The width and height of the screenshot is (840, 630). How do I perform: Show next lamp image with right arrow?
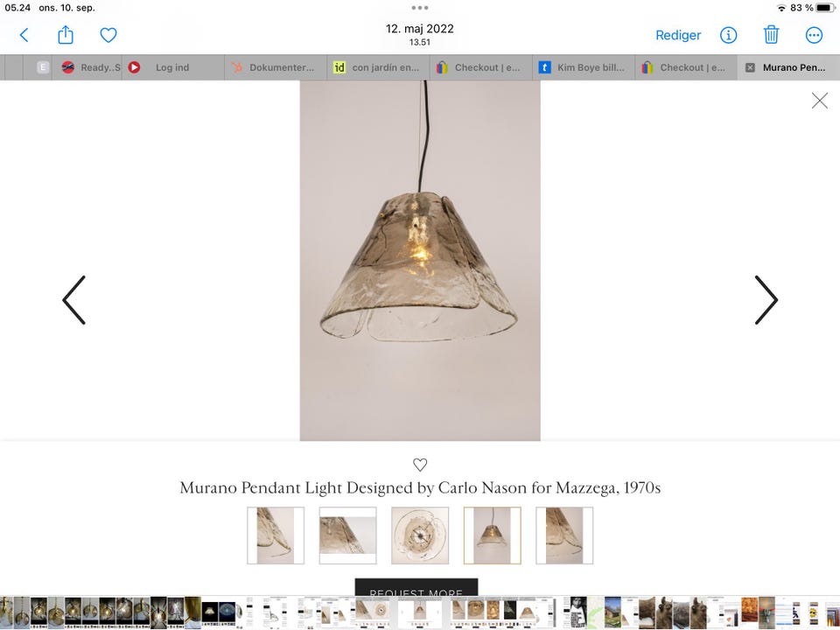point(766,300)
